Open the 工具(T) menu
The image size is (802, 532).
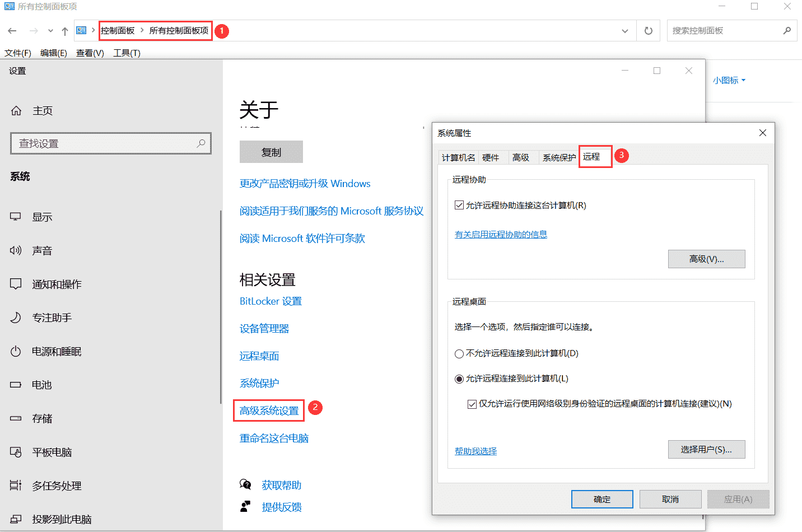click(x=126, y=53)
